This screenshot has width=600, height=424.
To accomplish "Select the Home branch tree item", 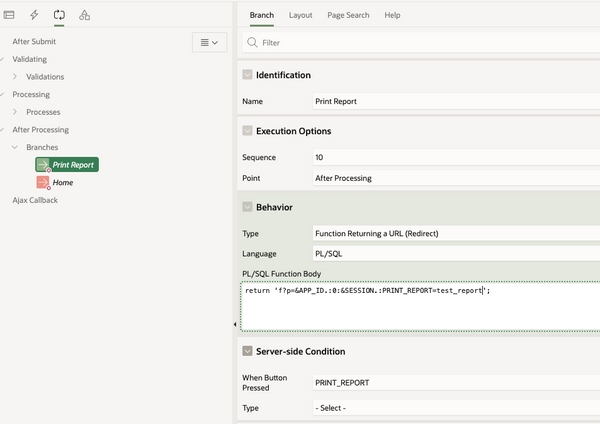I will [x=63, y=183].
